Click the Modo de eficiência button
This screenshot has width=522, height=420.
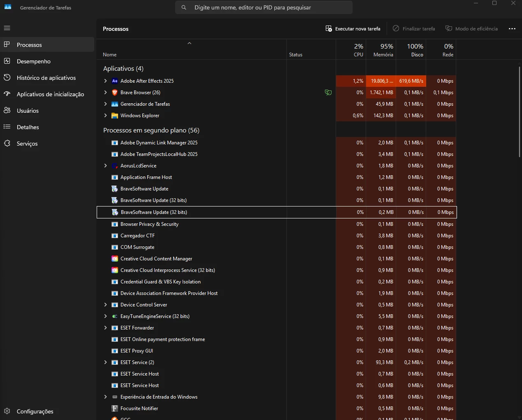coord(471,29)
